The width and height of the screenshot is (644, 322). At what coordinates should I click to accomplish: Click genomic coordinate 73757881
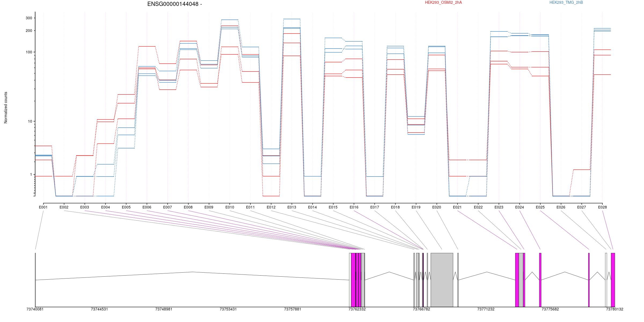(x=292, y=309)
